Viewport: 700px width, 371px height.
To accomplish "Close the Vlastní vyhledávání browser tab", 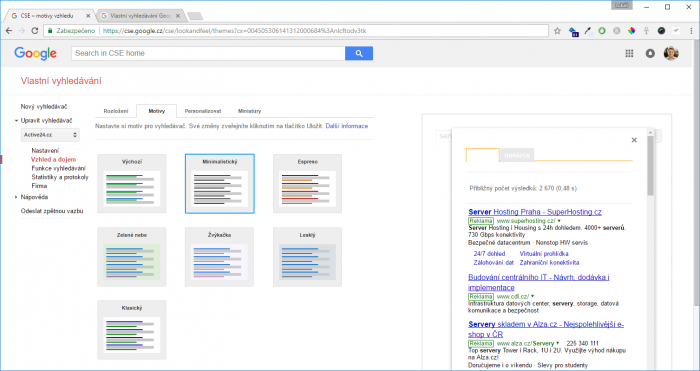I will [178, 16].
